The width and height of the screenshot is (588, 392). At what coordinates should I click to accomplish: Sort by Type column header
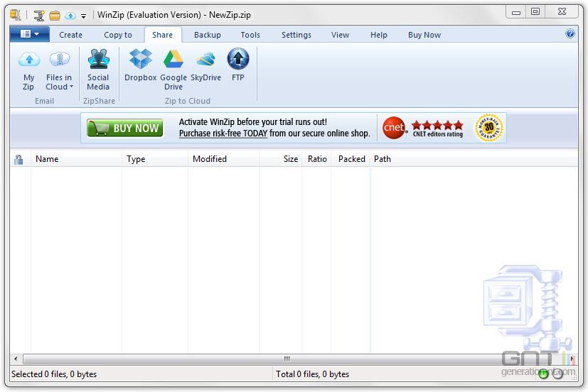[155, 159]
